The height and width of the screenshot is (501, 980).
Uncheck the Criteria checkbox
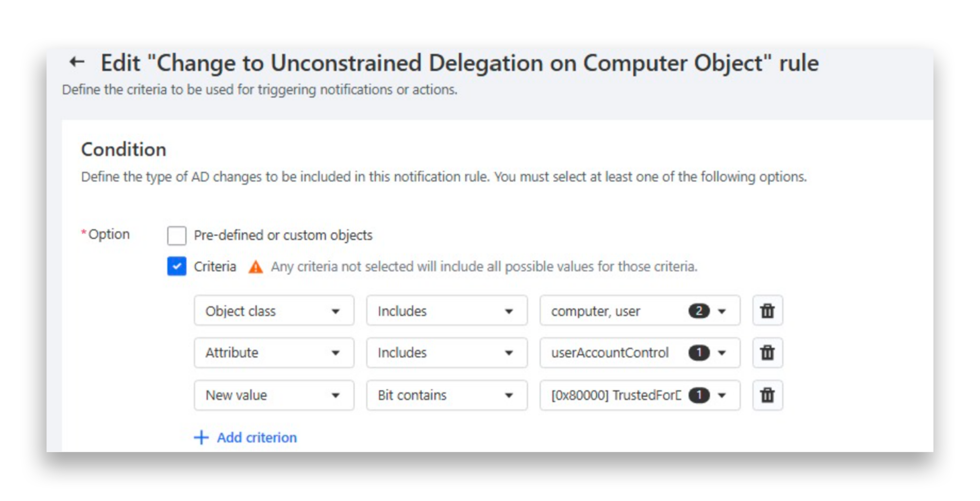[x=176, y=266]
